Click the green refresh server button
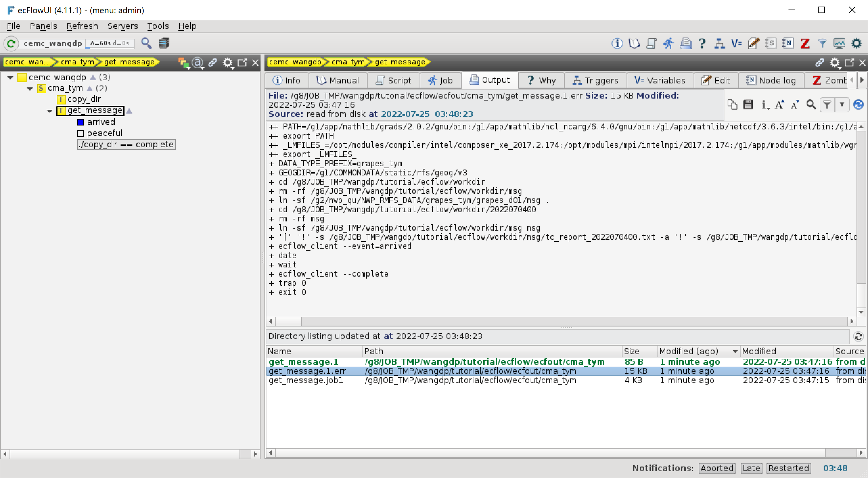The height and width of the screenshot is (478, 868). [11, 43]
